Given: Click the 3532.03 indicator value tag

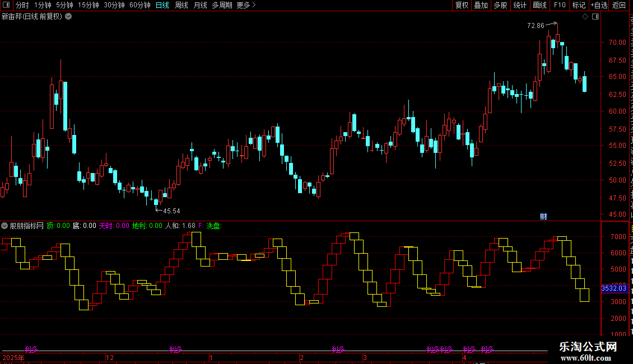Looking at the screenshot, I should (x=613, y=288).
